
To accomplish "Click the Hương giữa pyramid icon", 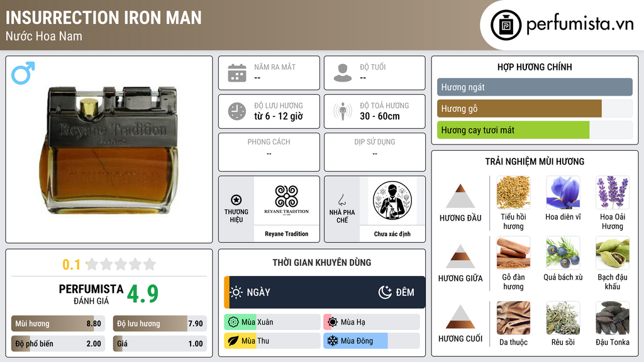I will click(460, 256).
